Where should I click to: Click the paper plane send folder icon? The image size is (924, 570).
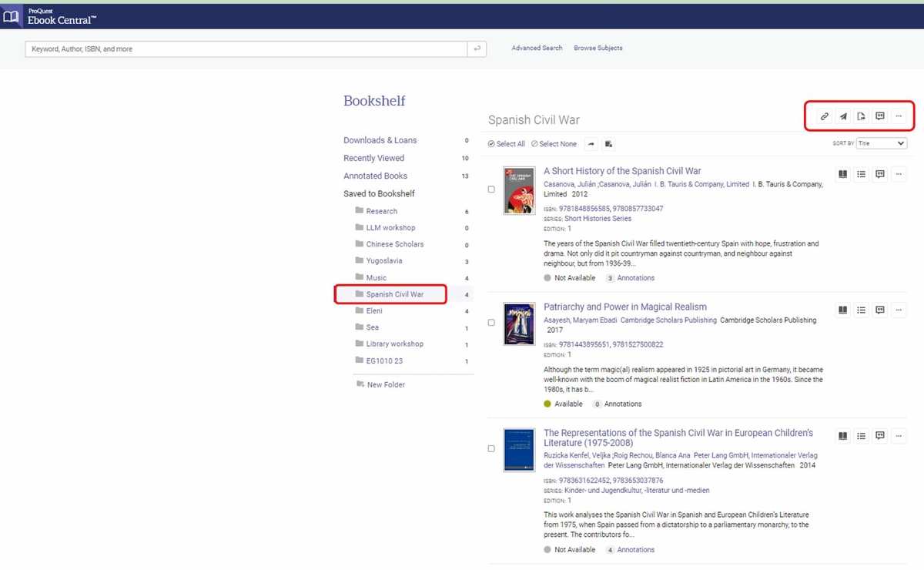(843, 116)
